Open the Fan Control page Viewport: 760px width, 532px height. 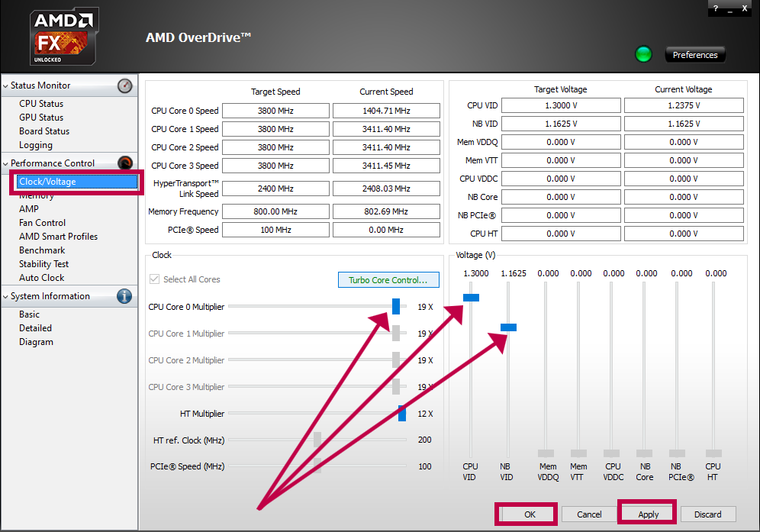tap(42, 223)
